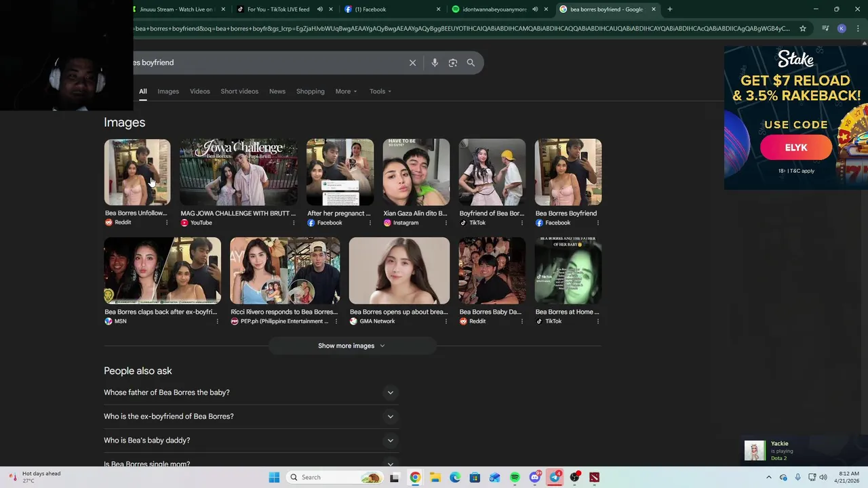868x488 pixels.
Task: Open options for MAG JOWA CHALLENGE YouTube result
Action: [x=294, y=222]
